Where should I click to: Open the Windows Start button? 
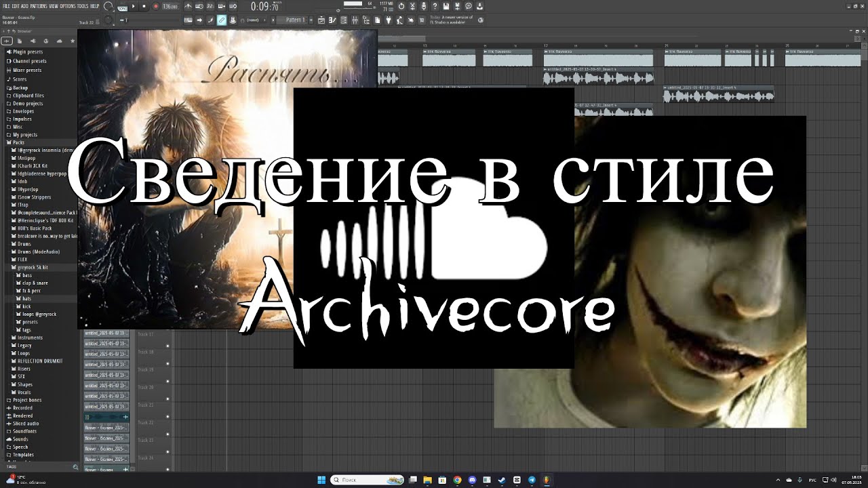[x=321, y=480]
